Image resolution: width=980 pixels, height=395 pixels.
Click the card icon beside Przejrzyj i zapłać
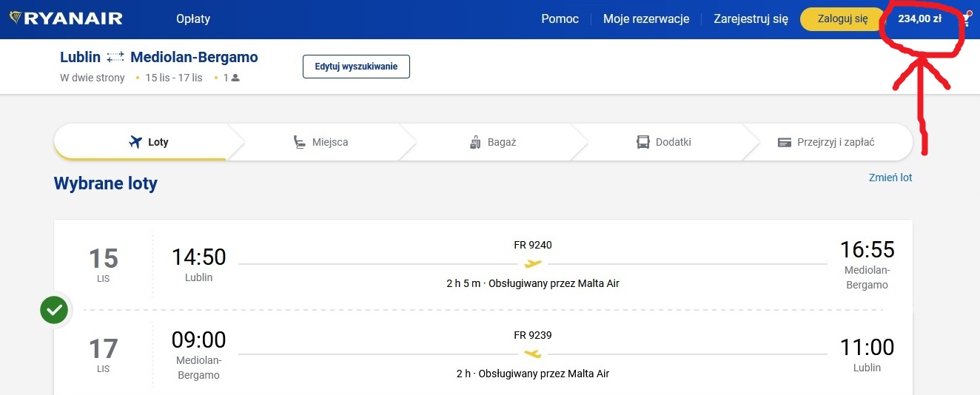tap(785, 142)
